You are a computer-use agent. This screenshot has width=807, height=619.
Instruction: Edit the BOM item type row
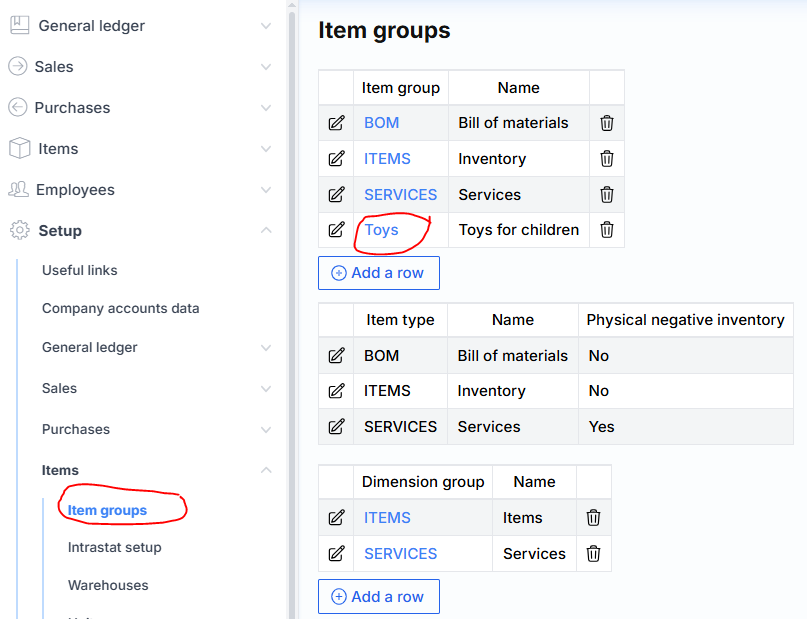point(336,356)
